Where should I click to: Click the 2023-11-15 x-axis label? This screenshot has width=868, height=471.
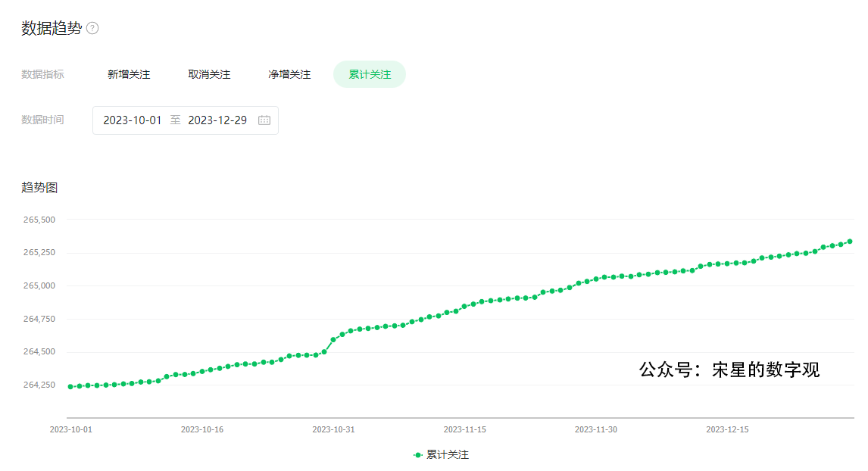click(465, 429)
